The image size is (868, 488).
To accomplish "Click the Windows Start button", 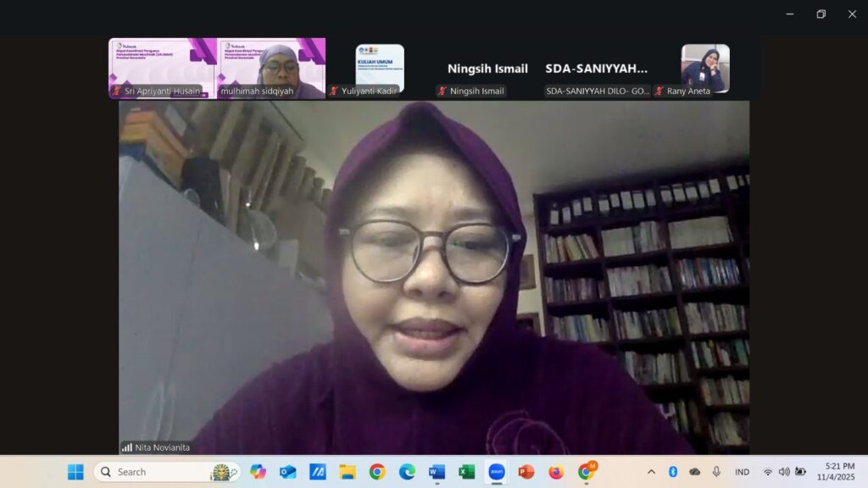I will [x=75, y=472].
